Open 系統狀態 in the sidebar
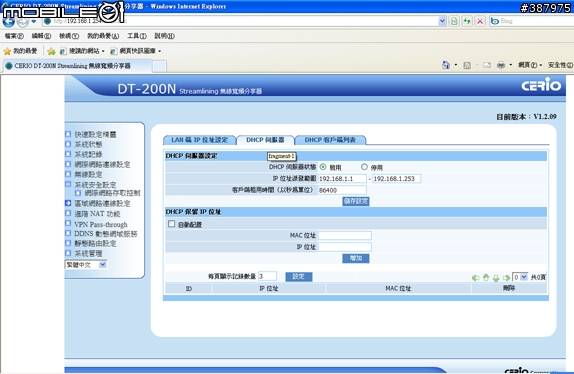Screen dimensions: 574x374 pyautogui.click(x=88, y=144)
